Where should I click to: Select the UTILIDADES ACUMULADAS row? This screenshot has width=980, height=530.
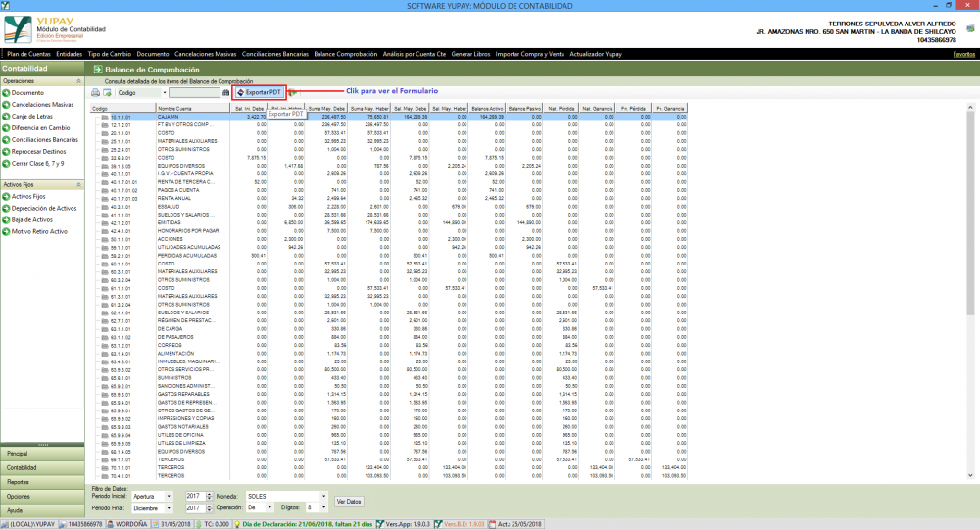(x=389, y=247)
